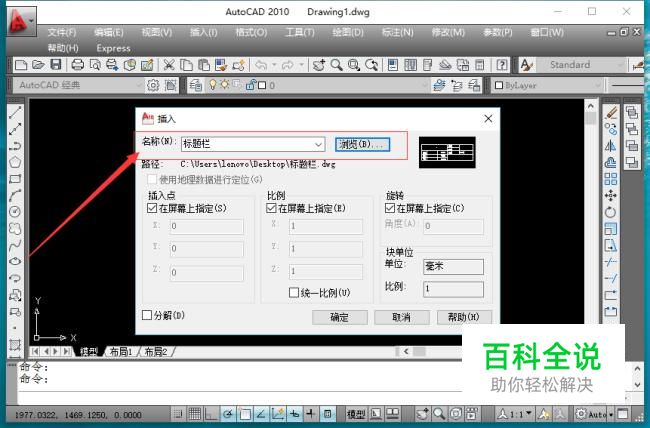The image size is (650, 428).
Task: Toggle grid display in status bar
Action: tap(195, 413)
